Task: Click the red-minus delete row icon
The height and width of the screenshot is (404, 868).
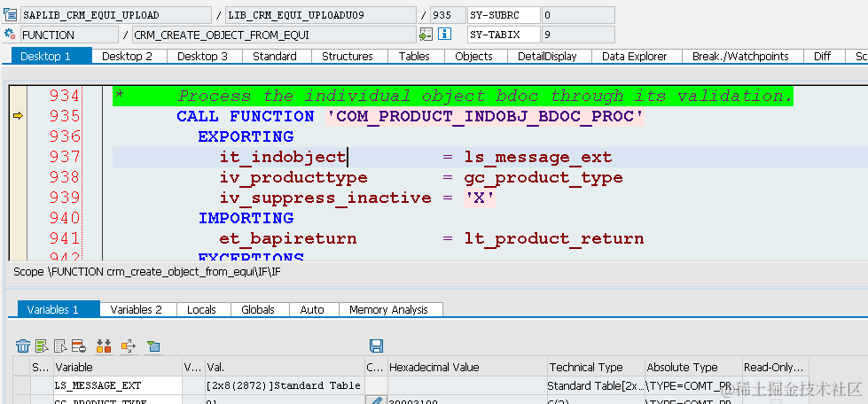Action: [x=78, y=346]
